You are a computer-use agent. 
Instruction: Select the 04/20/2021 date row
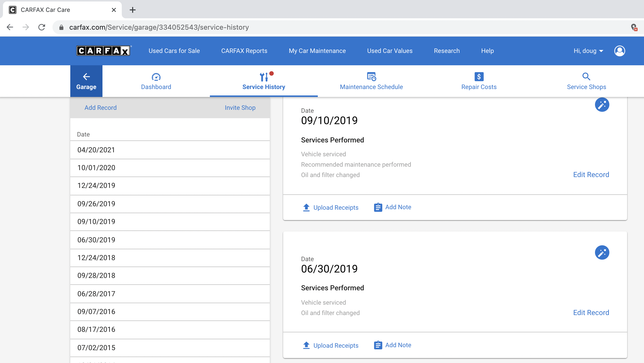(170, 150)
